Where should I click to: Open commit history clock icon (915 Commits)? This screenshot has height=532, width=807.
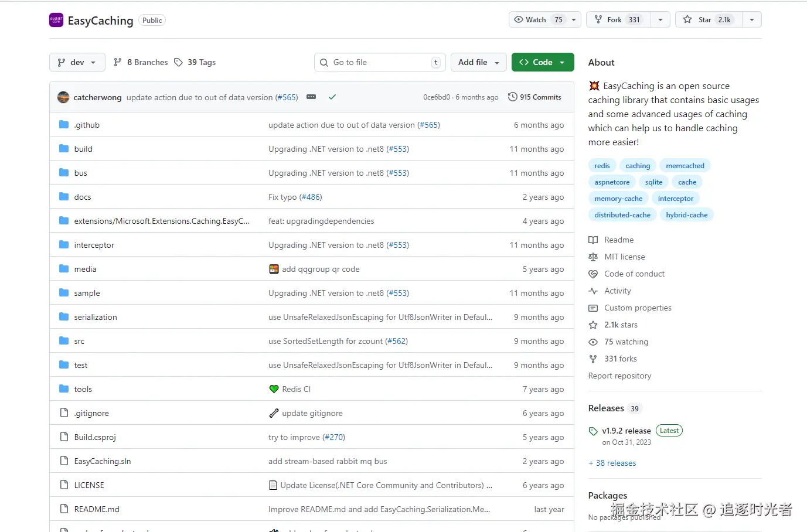513,97
